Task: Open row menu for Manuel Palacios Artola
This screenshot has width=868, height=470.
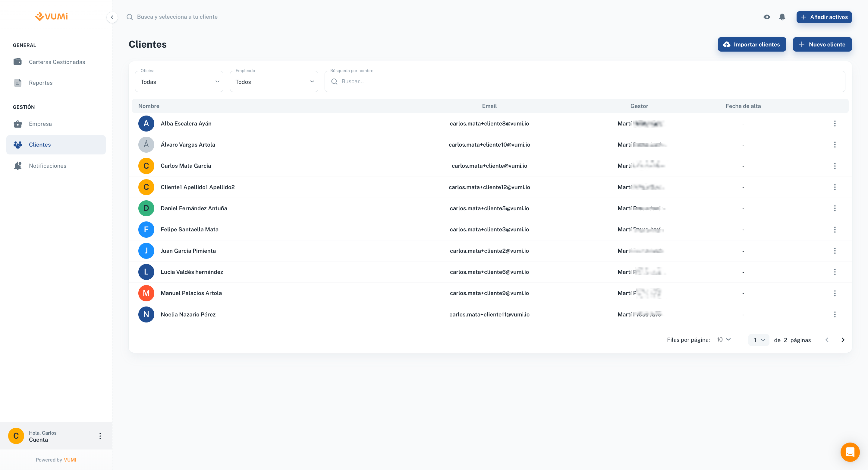Action: click(x=835, y=293)
